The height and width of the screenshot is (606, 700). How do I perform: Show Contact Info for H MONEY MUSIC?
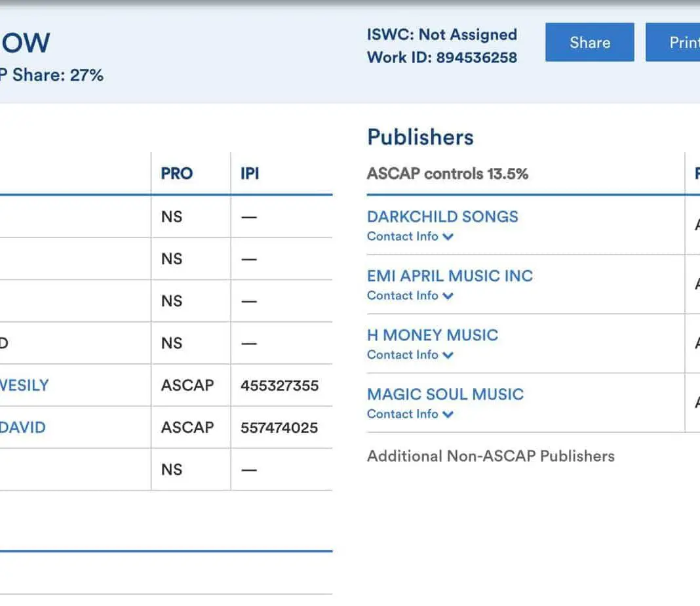click(410, 355)
